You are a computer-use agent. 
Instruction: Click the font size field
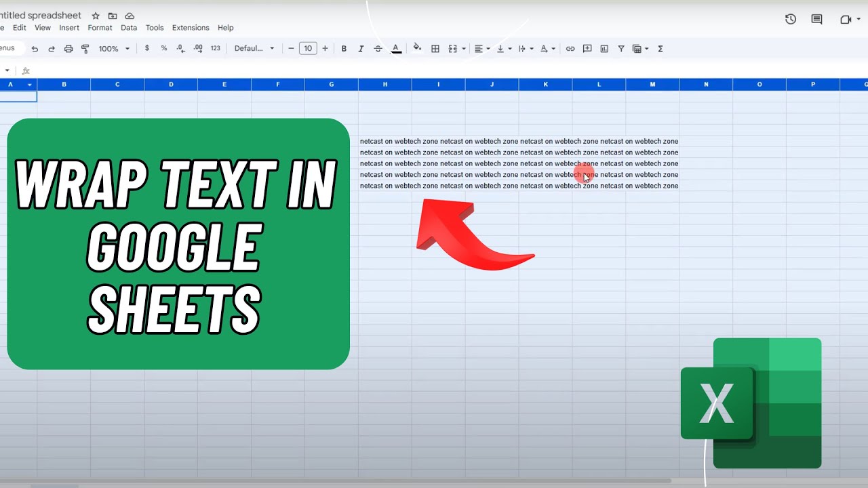click(x=308, y=49)
